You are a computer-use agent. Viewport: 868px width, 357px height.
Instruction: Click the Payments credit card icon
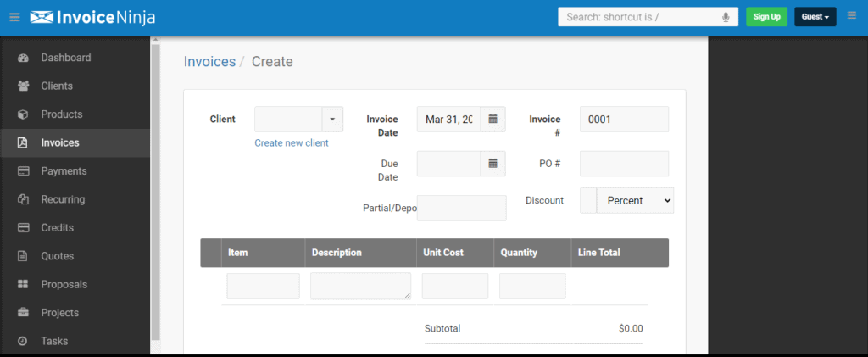[24, 171]
